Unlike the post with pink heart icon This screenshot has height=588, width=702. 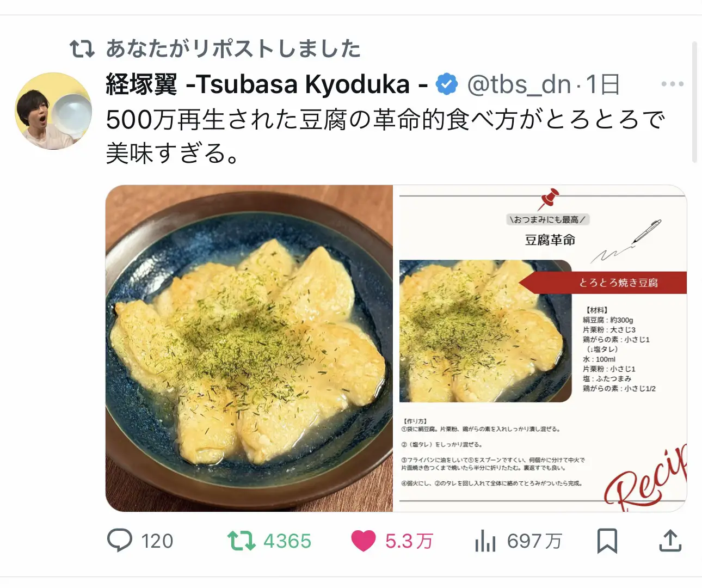click(x=363, y=541)
